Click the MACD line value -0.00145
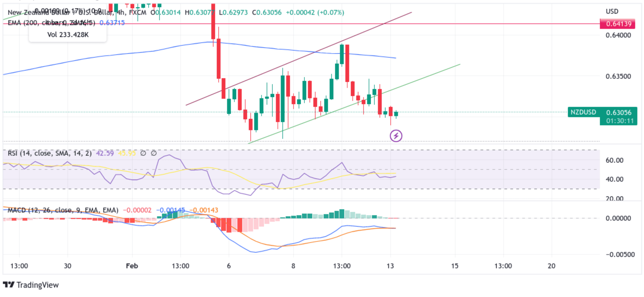644x297 pixels. point(171,210)
